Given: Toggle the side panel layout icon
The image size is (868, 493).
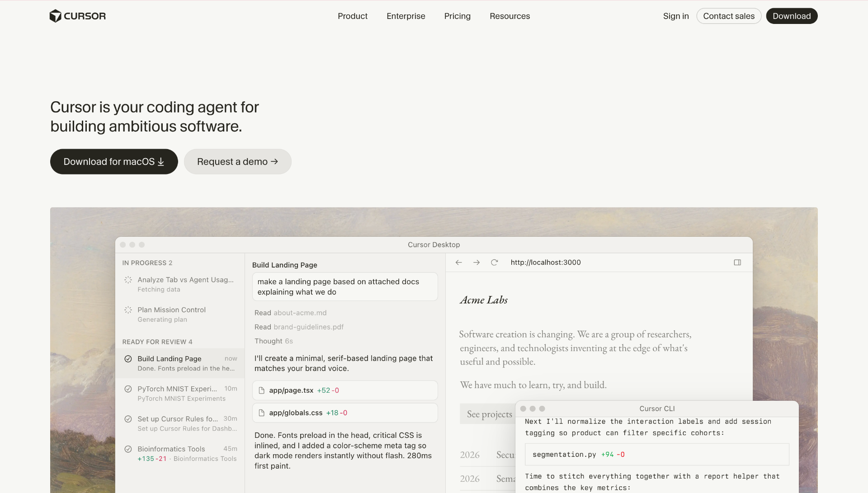Looking at the screenshot, I should point(737,262).
